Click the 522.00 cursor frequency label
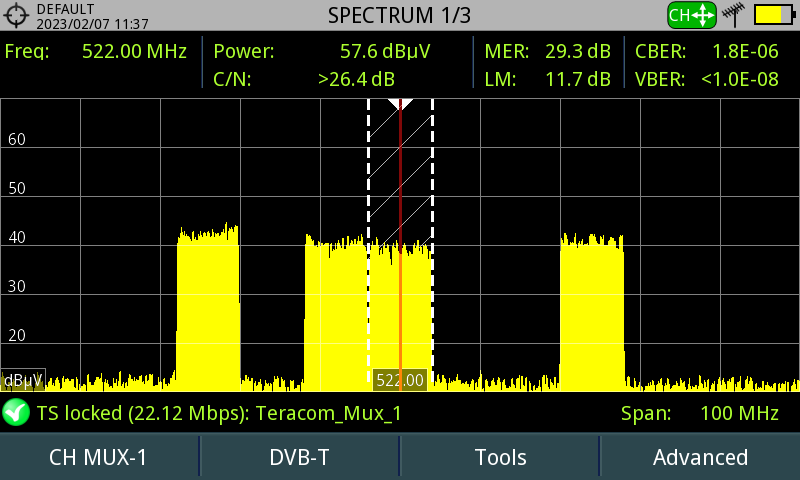800x480 pixels. (400, 380)
